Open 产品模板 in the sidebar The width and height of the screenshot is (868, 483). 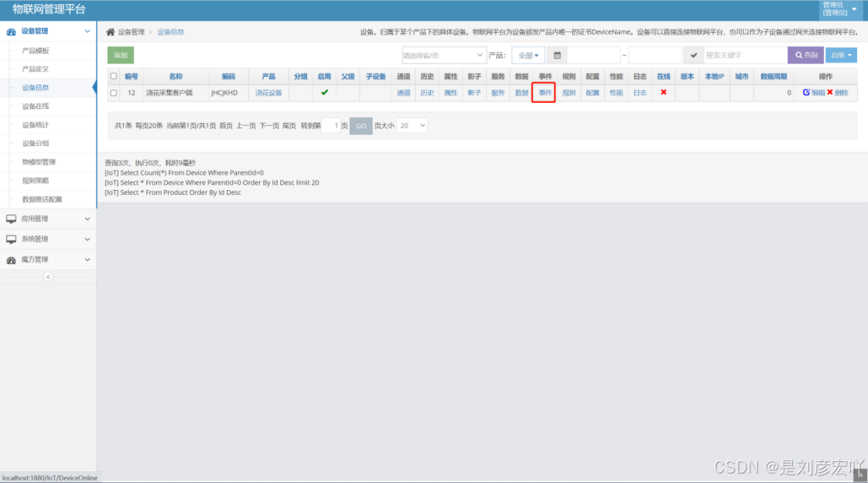[35, 51]
